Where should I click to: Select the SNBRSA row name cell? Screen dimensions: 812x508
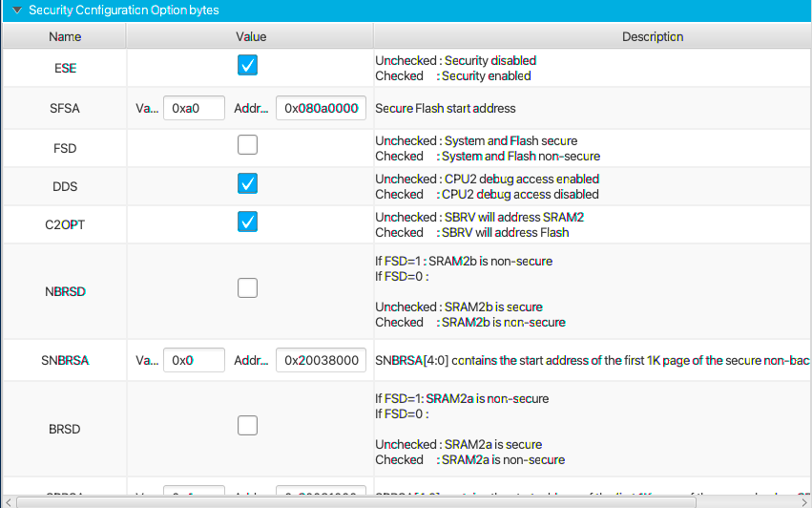pyautogui.click(x=65, y=361)
